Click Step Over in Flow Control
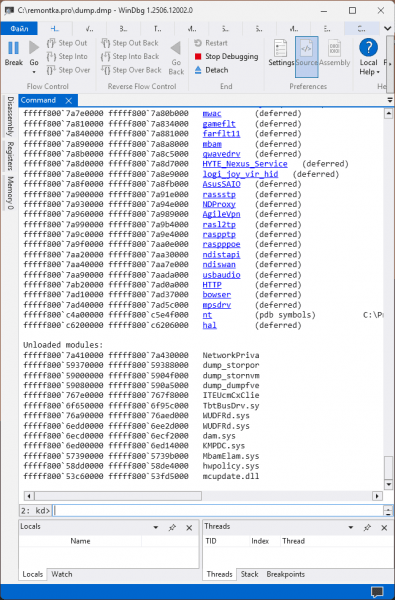Image resolution: width=395 pixels, height=600 pixels. [68, 70]
